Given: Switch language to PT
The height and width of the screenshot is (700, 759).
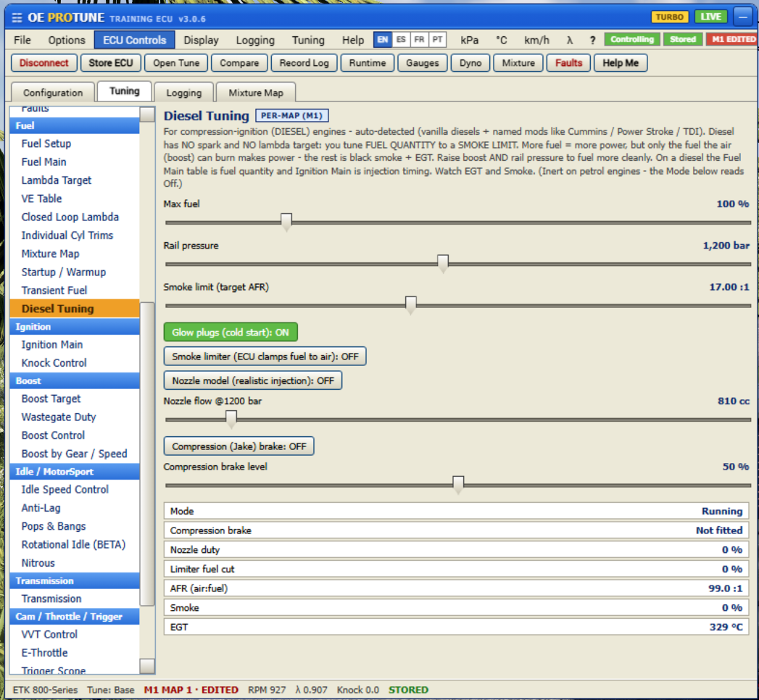Looking at the screenshot, I should (438, 40).
